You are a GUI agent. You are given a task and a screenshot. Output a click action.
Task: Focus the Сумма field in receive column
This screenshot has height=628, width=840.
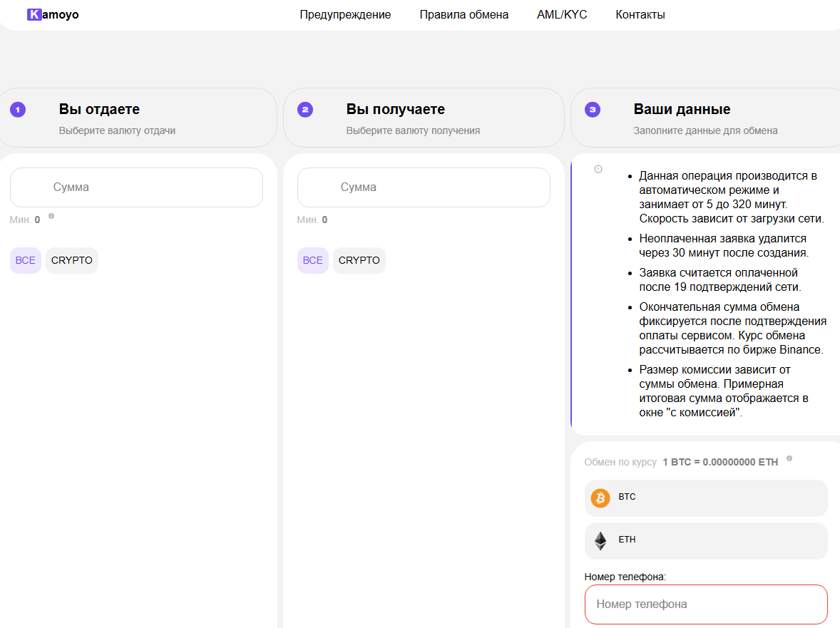pos(424,187)
